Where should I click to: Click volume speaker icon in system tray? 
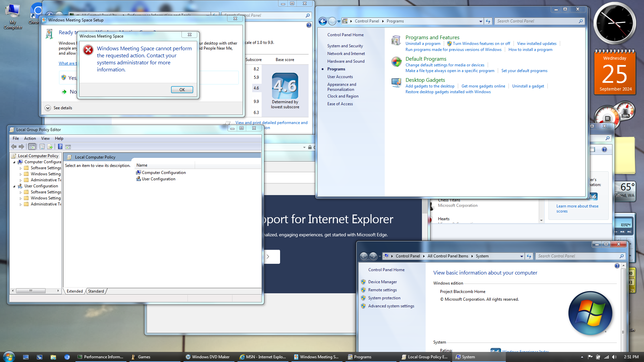[x=614, y=357]
